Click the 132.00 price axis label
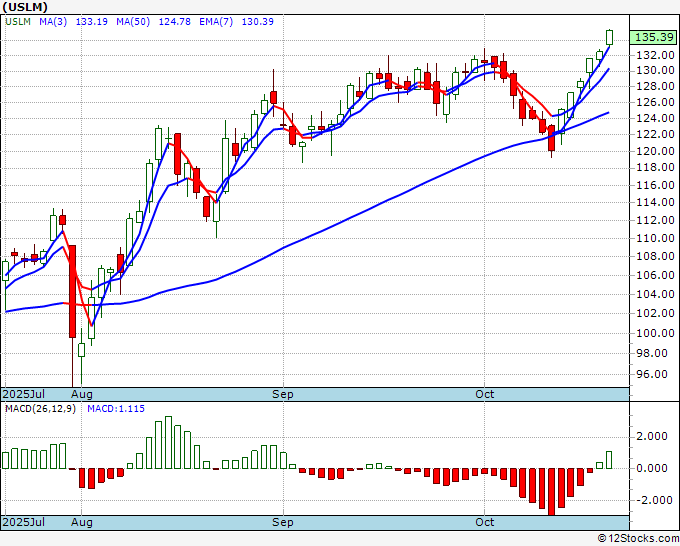The width and height of the screenshot is (680, 546). pyautogui.click(x=655, y=55)
